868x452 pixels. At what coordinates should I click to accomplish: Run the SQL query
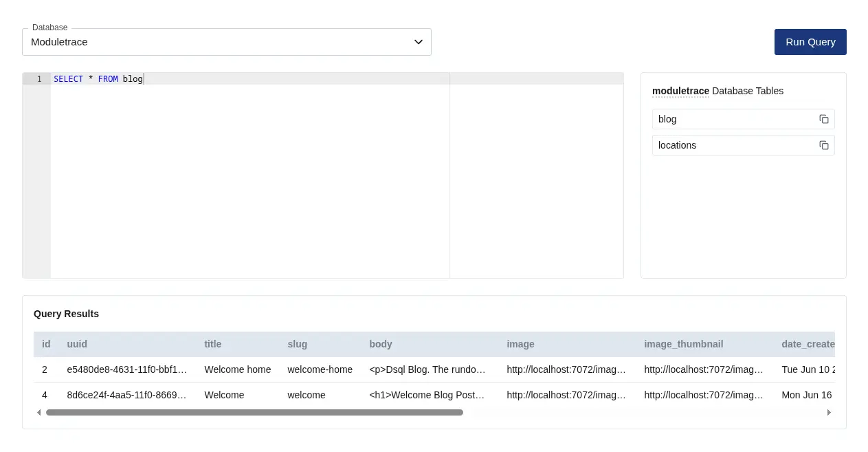(810, 42)
